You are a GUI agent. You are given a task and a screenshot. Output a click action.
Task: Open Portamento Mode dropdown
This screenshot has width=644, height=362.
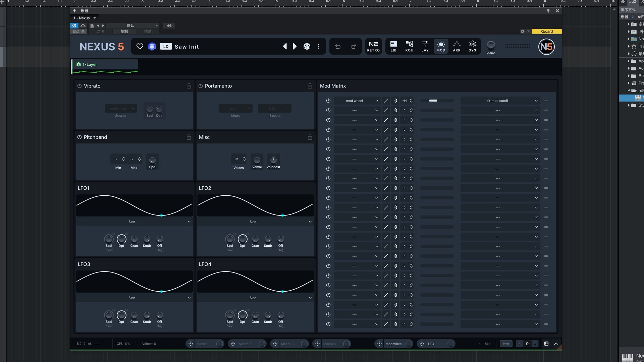coord(236,108)
